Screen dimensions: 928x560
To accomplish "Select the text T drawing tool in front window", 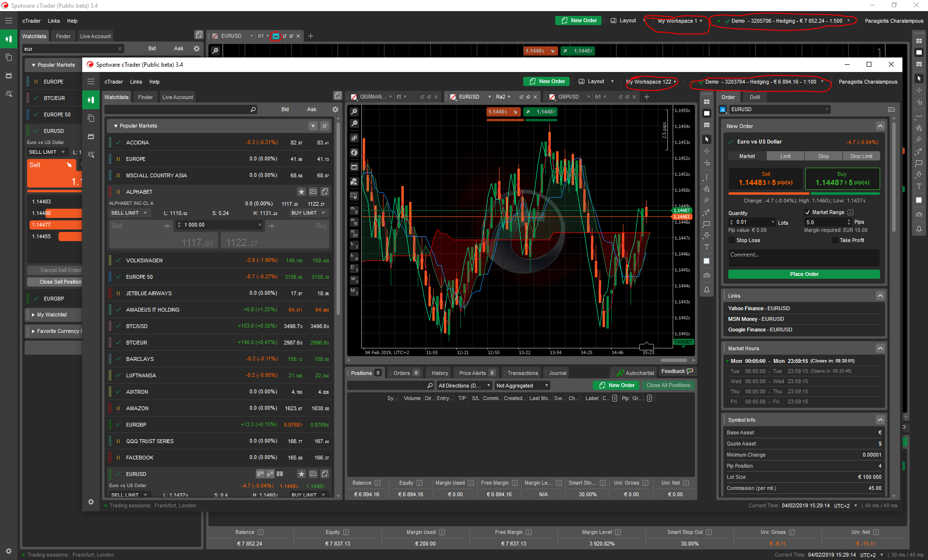I will tap(707, 247).
